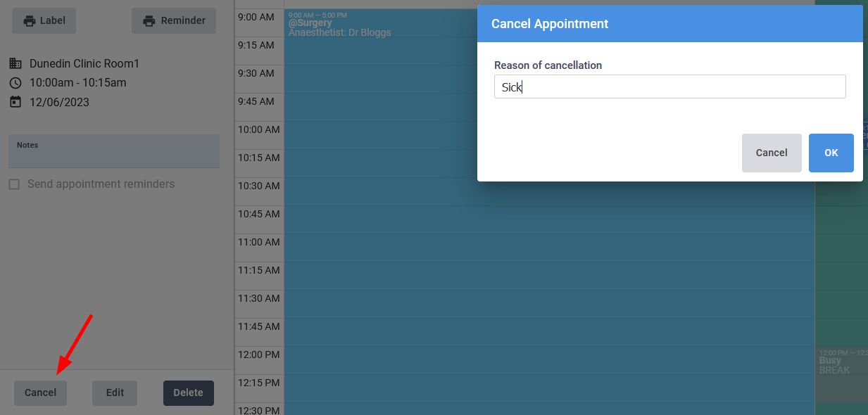Click the Cancel button marked by the red arrow

coord(40,392)
